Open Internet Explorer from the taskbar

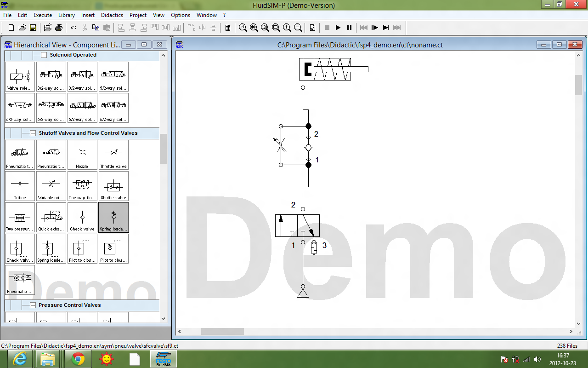[19, 359]
